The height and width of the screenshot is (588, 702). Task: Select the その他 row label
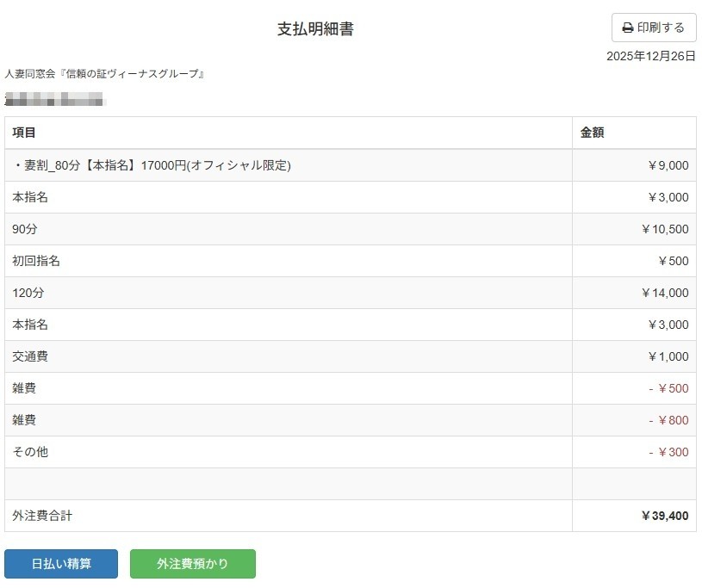(x=30, y=452)
